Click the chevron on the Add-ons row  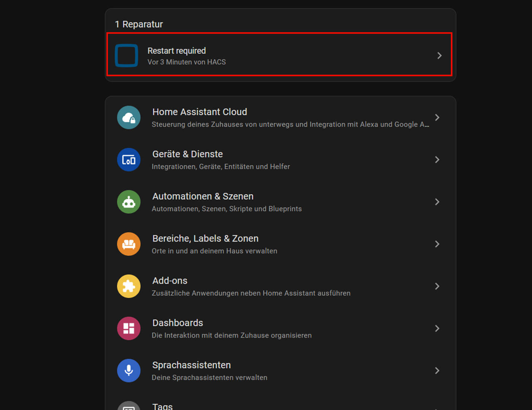[437, 286]
